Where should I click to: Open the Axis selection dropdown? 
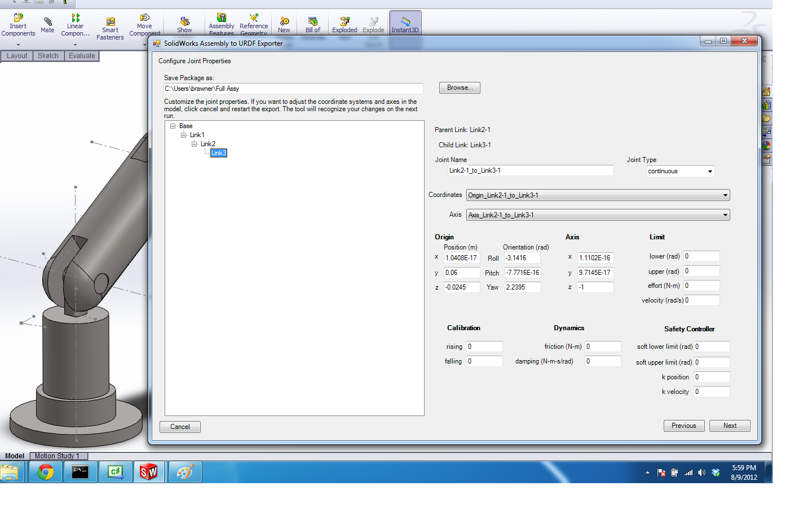click(x=725, y=215)
